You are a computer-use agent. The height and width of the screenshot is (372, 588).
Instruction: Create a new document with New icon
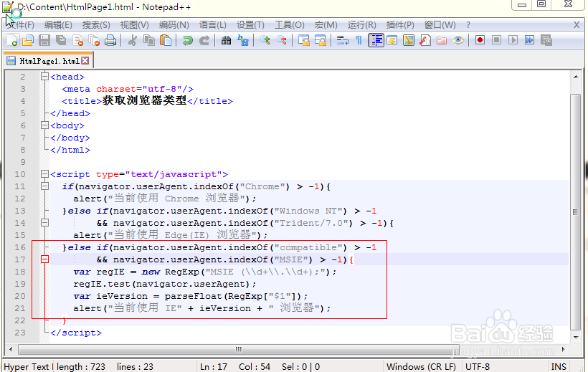pos(11,40)
